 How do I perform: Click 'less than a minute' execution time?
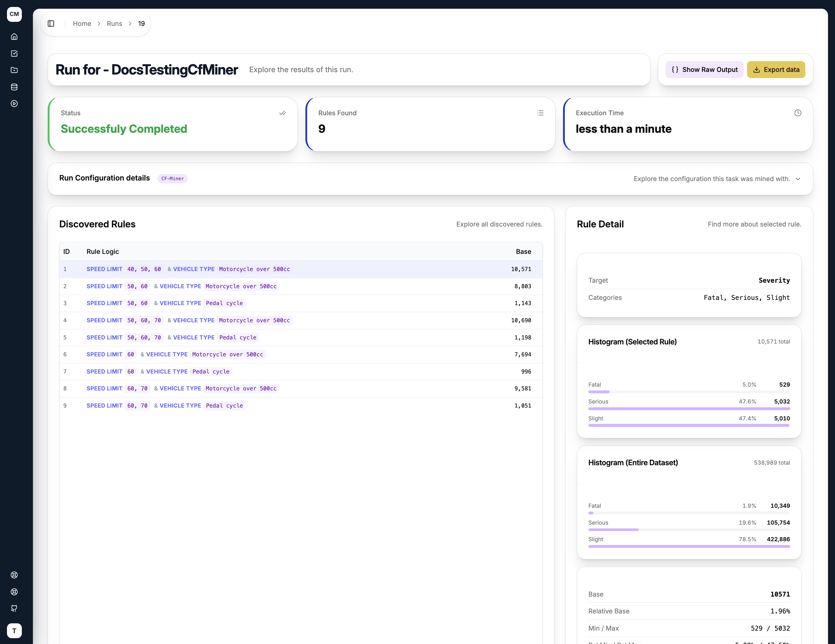click(x=624, y=129)
